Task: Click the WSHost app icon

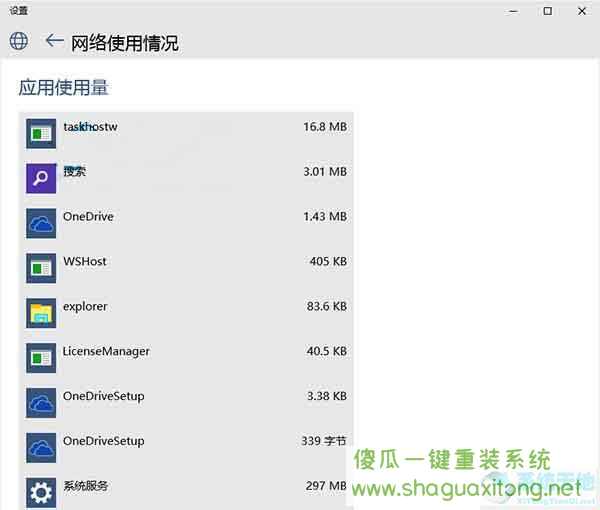Action: tap(41, 268)
